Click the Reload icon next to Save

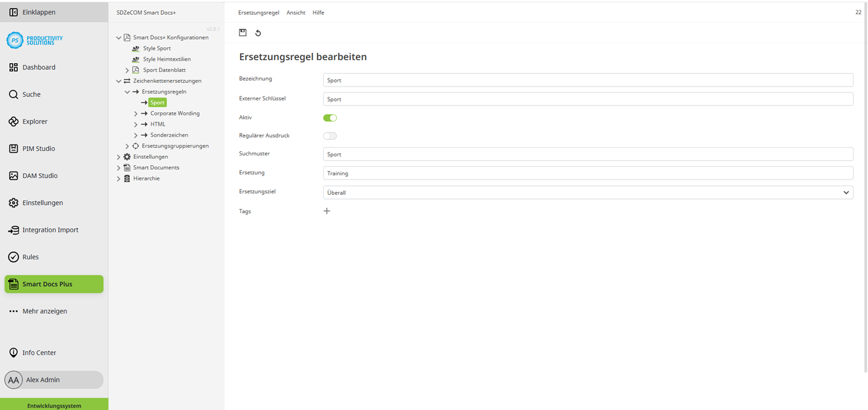click(x=258, y=33)
